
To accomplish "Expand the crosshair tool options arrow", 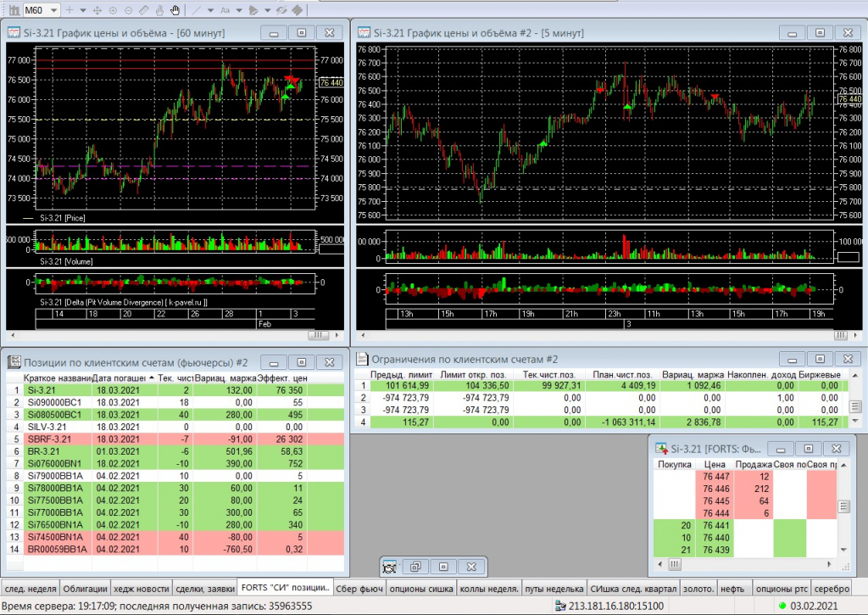I will (x=83, y=10).
